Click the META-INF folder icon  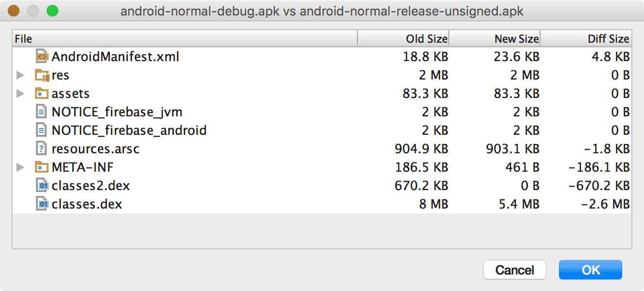(41, 167)
